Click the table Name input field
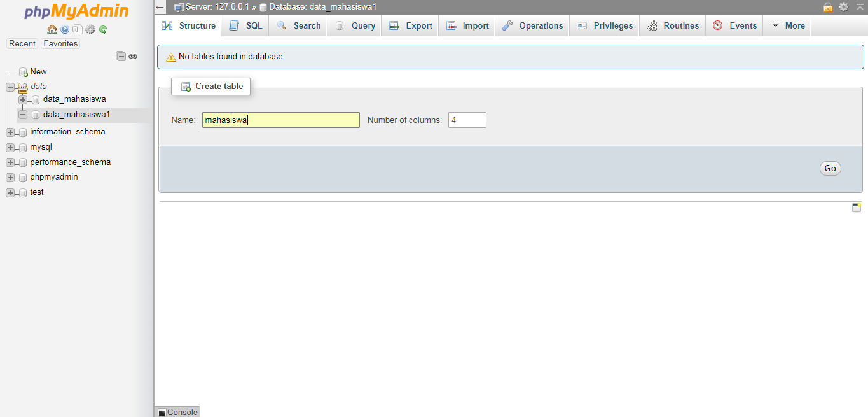This screenshot has width=868, height=417. tap(280, 120)
